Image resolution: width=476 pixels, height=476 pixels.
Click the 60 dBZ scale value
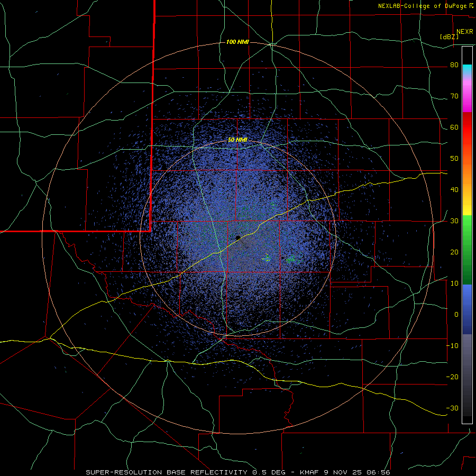point(454,127)
